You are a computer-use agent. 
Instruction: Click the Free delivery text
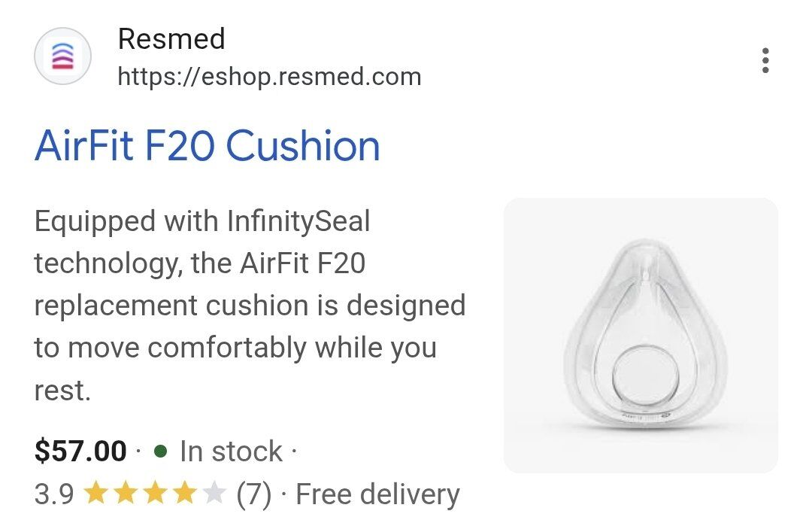coord(377,494)
